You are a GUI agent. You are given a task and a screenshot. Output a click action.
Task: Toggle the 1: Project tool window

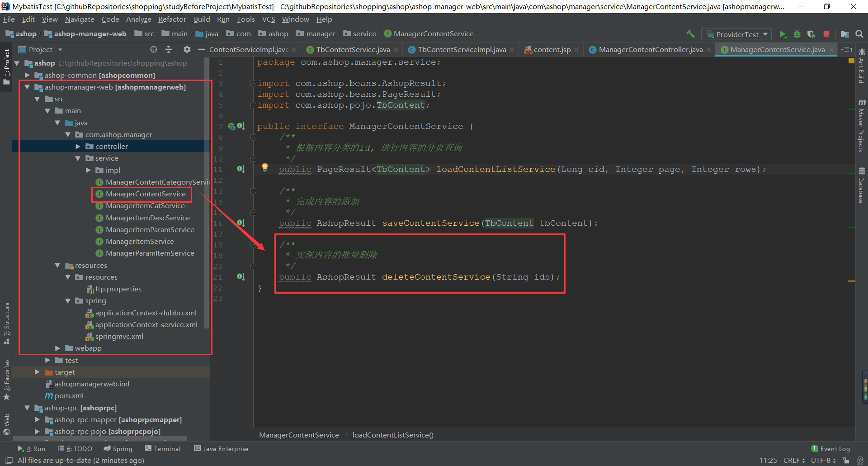click(x=6, y=66)
